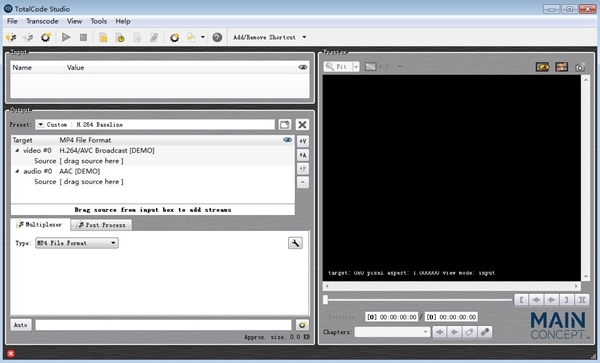Click the total duration timecode field
600x363 pixels.
tap(451, 317)
